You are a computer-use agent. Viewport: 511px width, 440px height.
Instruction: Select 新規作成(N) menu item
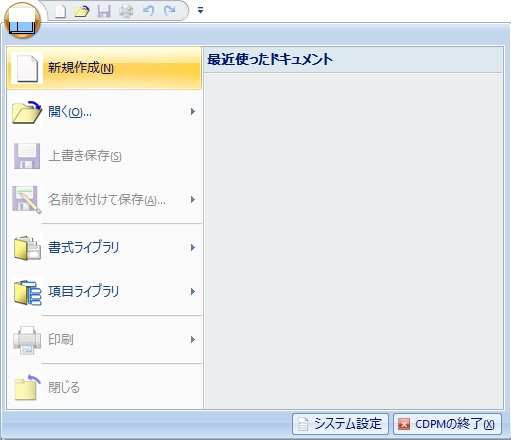point(104,68)
